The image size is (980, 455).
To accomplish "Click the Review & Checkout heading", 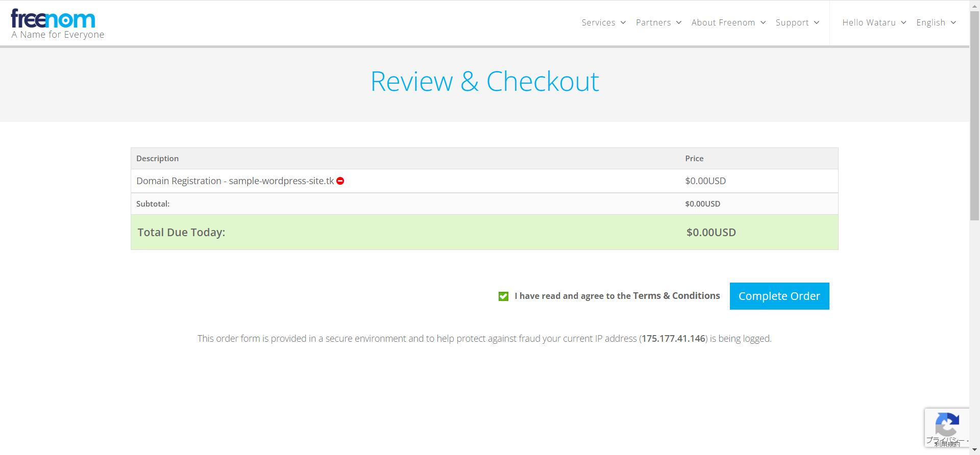I will [x=485, y=82].
